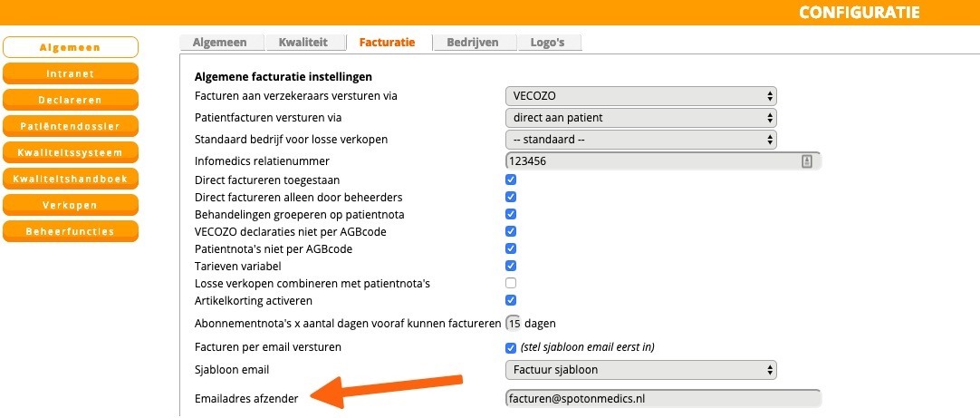Viewport: 980px width, 418px height.
Task: Uncheck Artikelkorting activeren checkbox
Action: click(x=511, y=300)
